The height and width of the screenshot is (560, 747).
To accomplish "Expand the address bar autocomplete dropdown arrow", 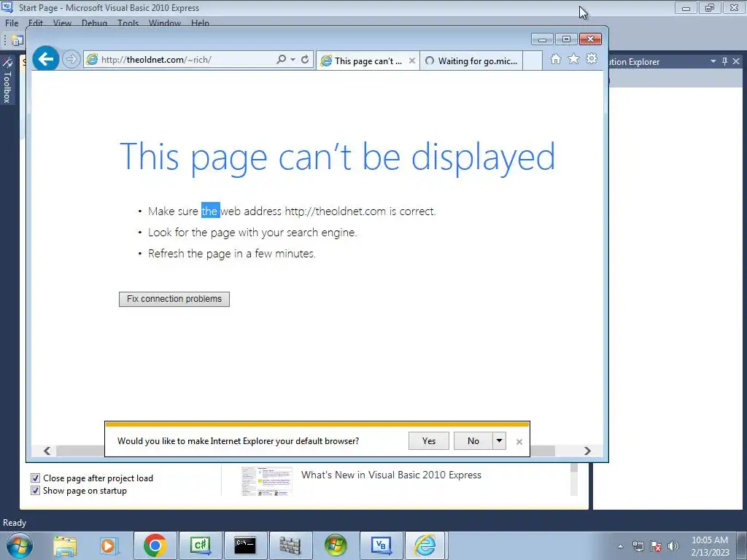I will tap(293, 60).
